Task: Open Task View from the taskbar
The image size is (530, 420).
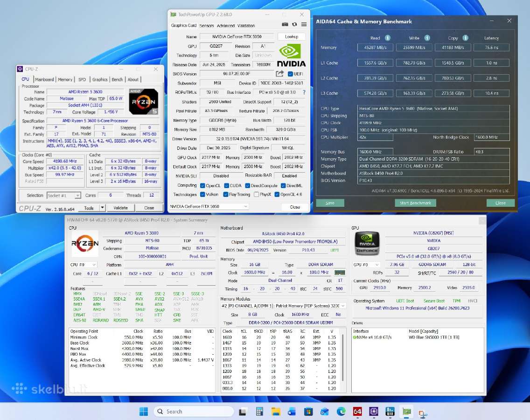Action: point(242,412)
